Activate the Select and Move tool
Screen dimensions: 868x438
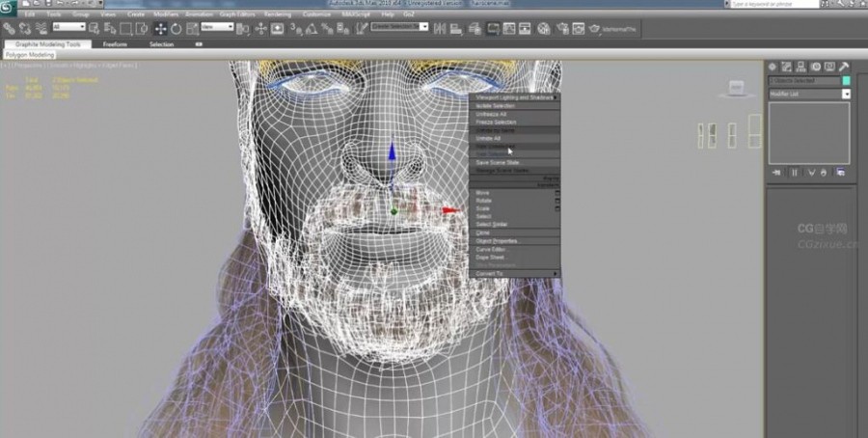point(160,28)
